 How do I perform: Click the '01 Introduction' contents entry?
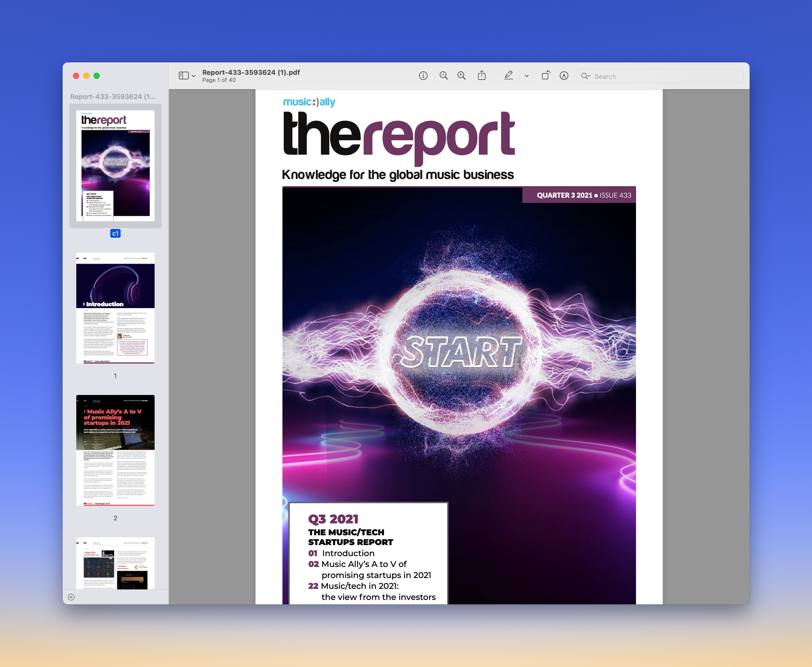pos(341,553)
